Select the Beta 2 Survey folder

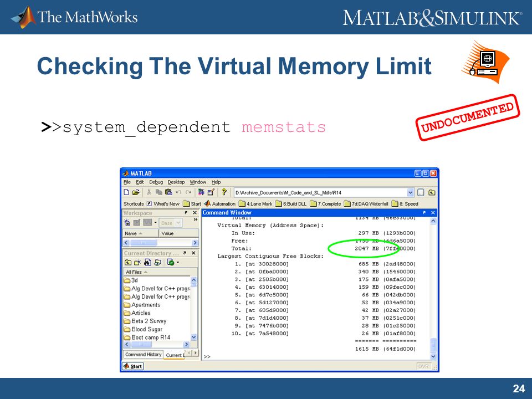[x=145, y=321]
